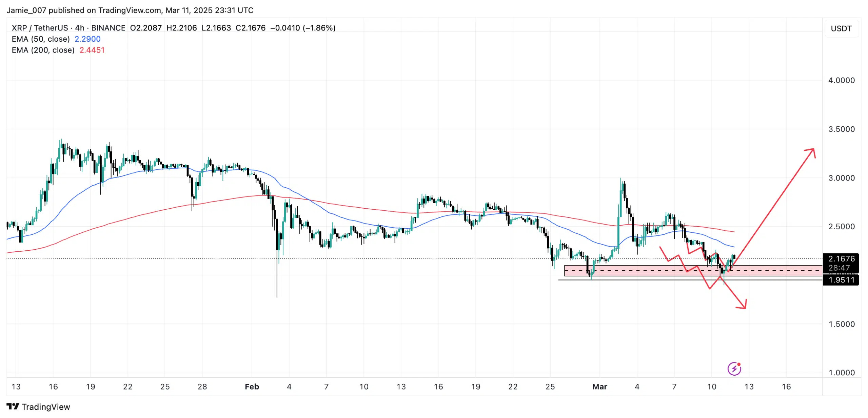The width and height of the screenshot is (868, 418).
Task: Click the TradingView text at bottom
Action: click(x=46, y=406)
